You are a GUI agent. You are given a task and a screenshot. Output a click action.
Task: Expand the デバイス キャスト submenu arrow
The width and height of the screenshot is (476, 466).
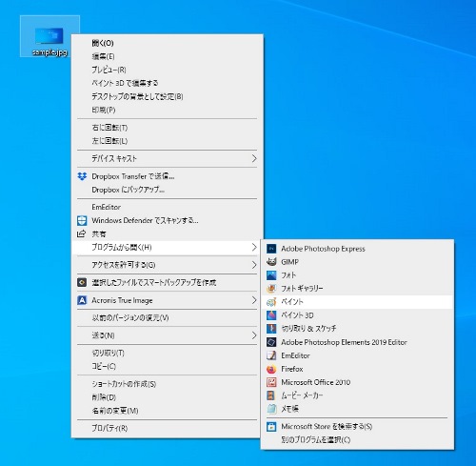pyautogui.click(x=254, y=158)
